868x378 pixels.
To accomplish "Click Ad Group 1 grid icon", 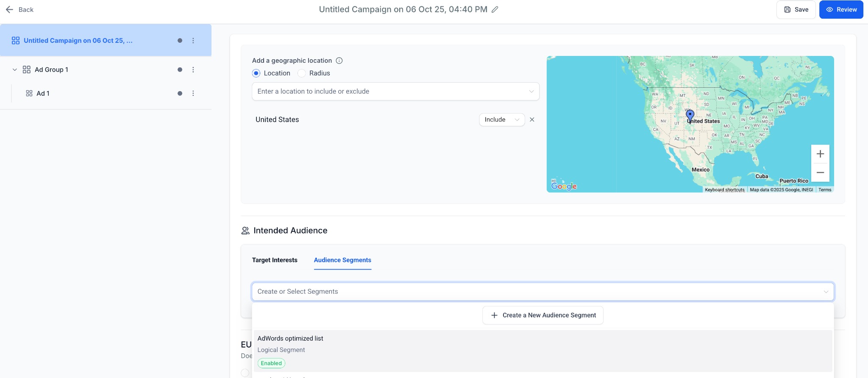I will pos(26,69).
